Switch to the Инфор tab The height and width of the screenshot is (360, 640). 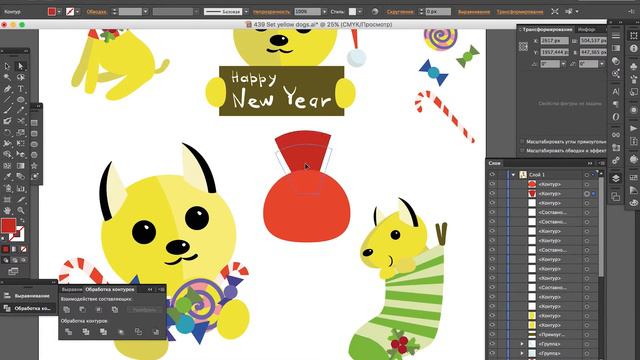(587, 29)
